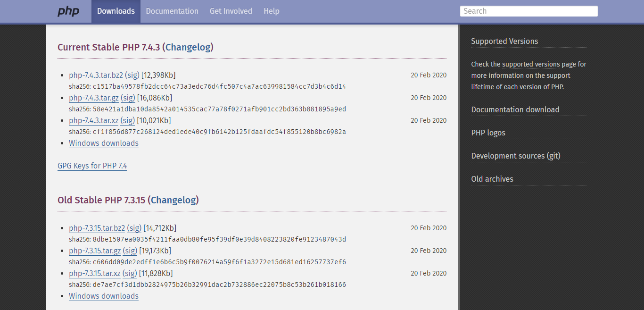Download php-7.4.3.tar.bz2

(x=96, y=75)
